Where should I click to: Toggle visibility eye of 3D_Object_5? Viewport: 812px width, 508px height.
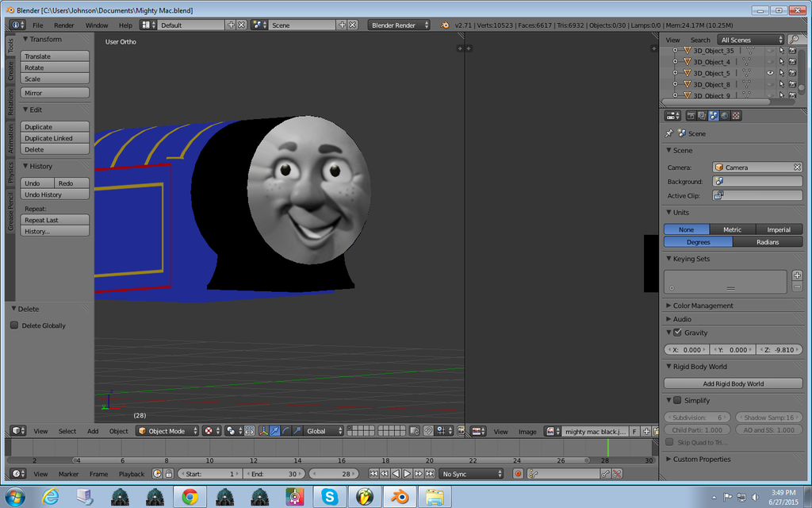point(770,73)
